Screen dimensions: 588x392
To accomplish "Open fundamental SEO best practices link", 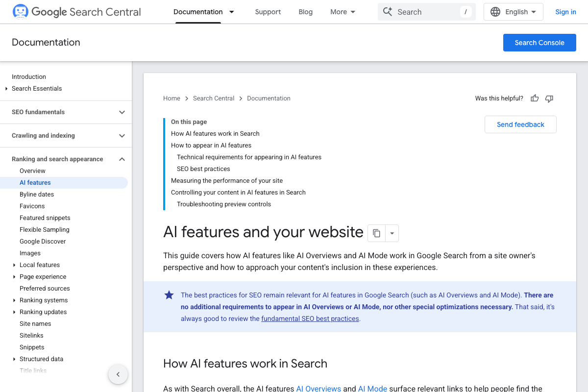I will click(x=310, y=318).
